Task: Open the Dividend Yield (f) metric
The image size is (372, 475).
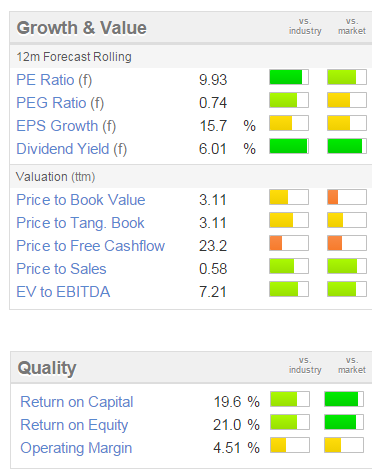Action: (x=72, y=149)
